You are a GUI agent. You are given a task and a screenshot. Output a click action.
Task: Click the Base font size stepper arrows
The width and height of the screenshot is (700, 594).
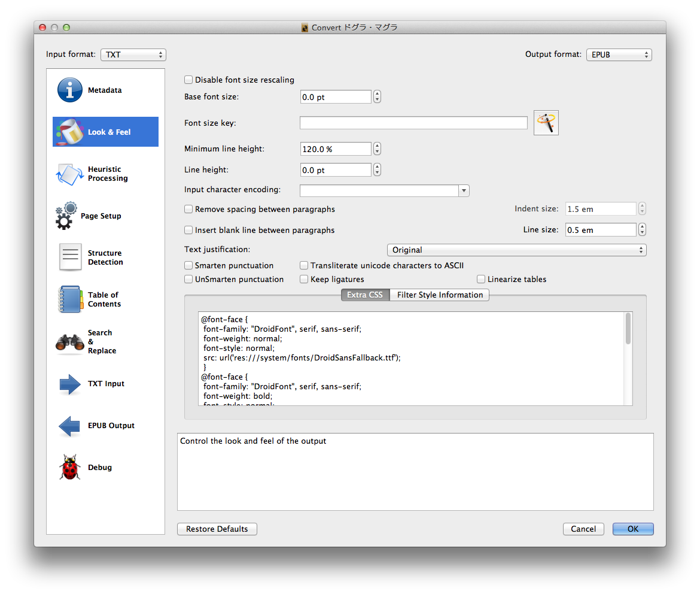(x=378, y=96)
